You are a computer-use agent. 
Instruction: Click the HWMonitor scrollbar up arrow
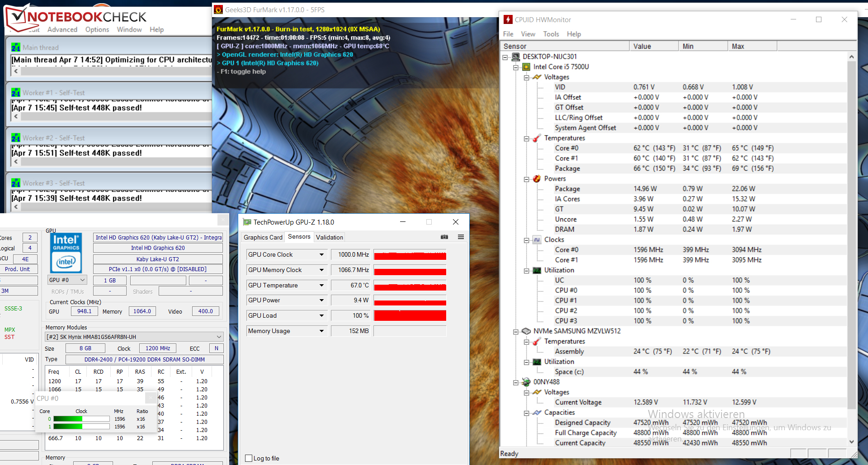852,56
